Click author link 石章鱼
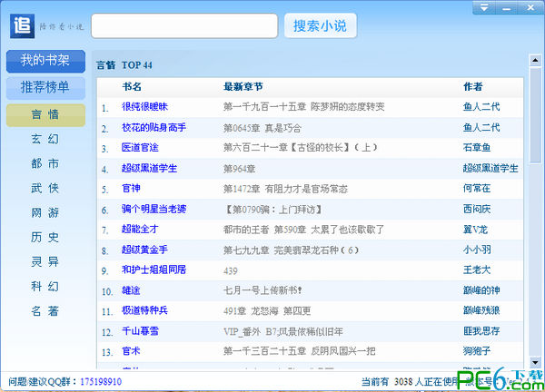 [476, 148]
